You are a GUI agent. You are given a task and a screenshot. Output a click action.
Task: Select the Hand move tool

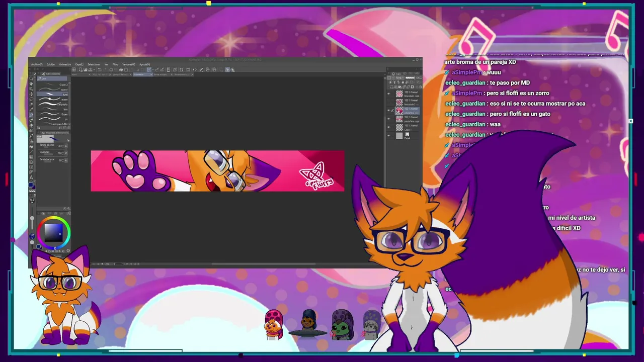31,84
